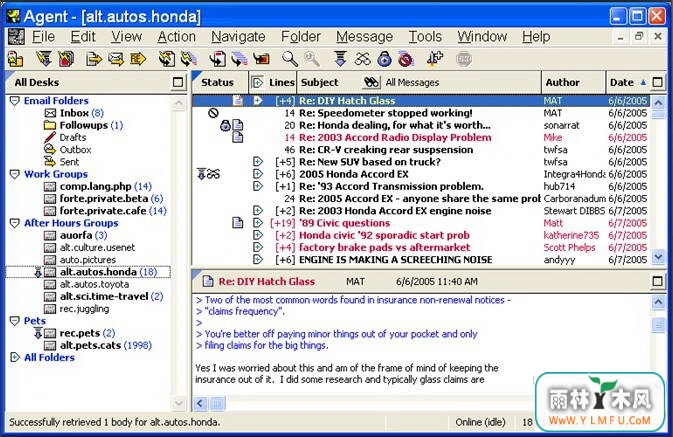
Task: Open the Message menu
Action: (x=364, y=37)
